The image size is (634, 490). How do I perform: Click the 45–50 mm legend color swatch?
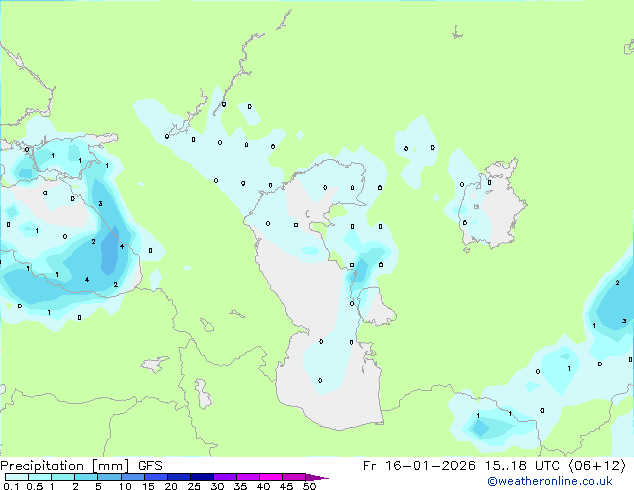click(x=294, y=477)
